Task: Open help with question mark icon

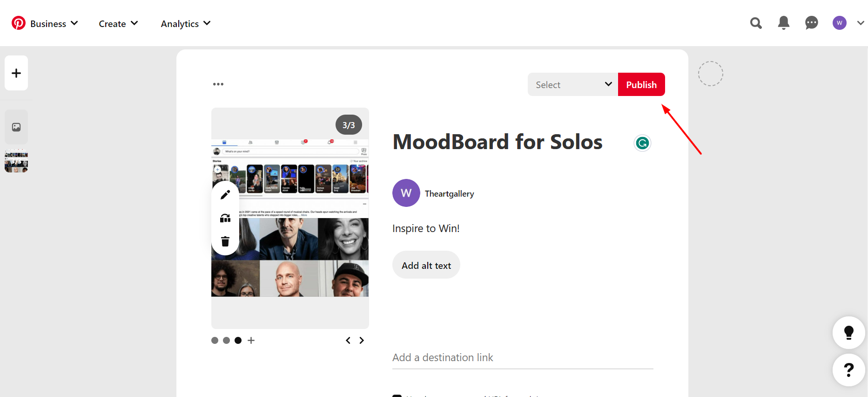Action: (848, 370)
